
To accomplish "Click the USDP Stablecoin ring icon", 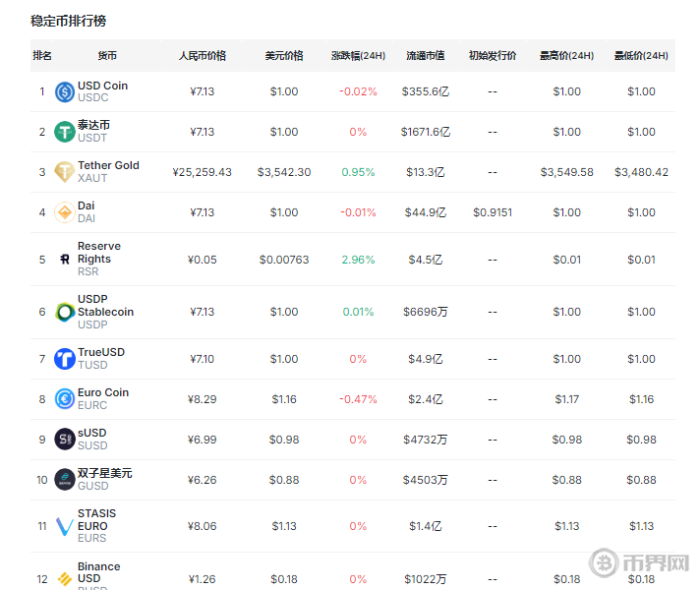I will (x=65, y=312).
